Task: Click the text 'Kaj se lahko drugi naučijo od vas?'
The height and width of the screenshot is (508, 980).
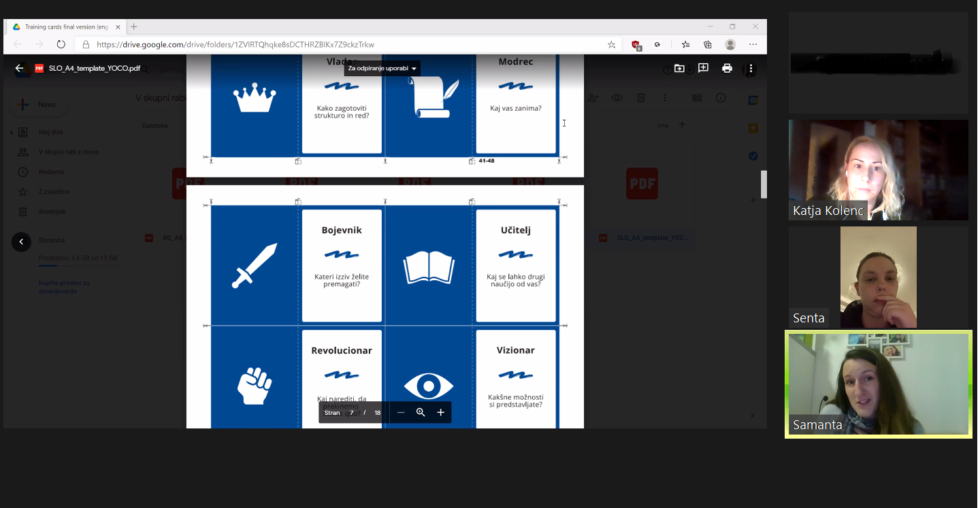Action: (x=516, y=280)
